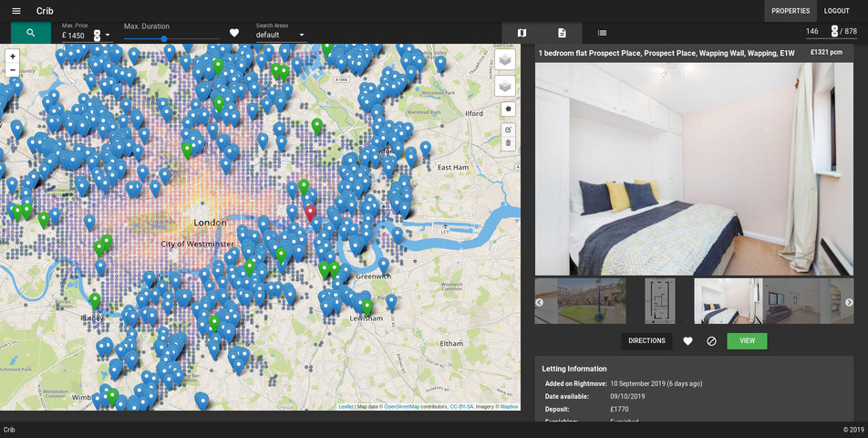Select the edit layers tool

pyautogui.click(x=508, y=130)
